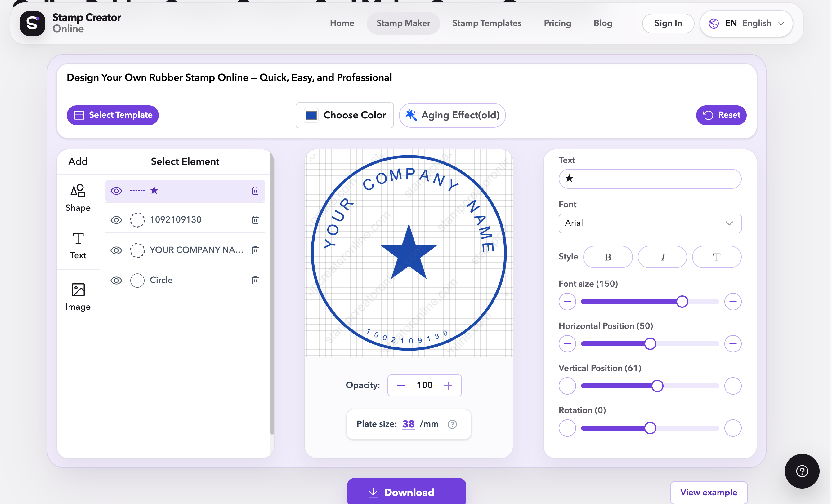Decrease horizontal position with minus button
Screen dimensions: 832x504
pos(567,344)
